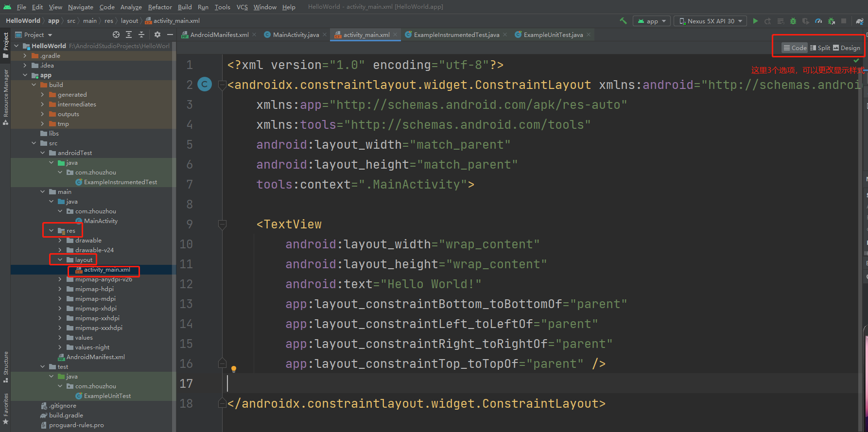The height and width of the screenshot is (432, 868).
Task: Toggle the Structure tool window button
Action: tap(5, 367)
